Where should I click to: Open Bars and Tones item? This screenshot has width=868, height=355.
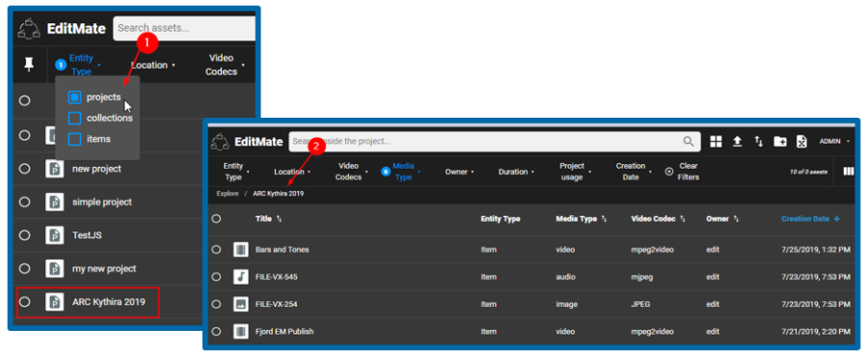(283, 250)
